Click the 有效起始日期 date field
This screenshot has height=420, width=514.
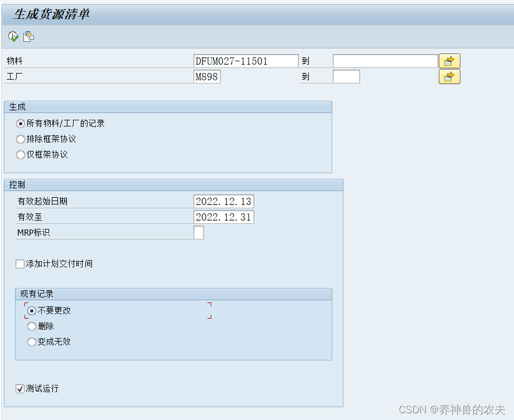click(x=223, y=201)
